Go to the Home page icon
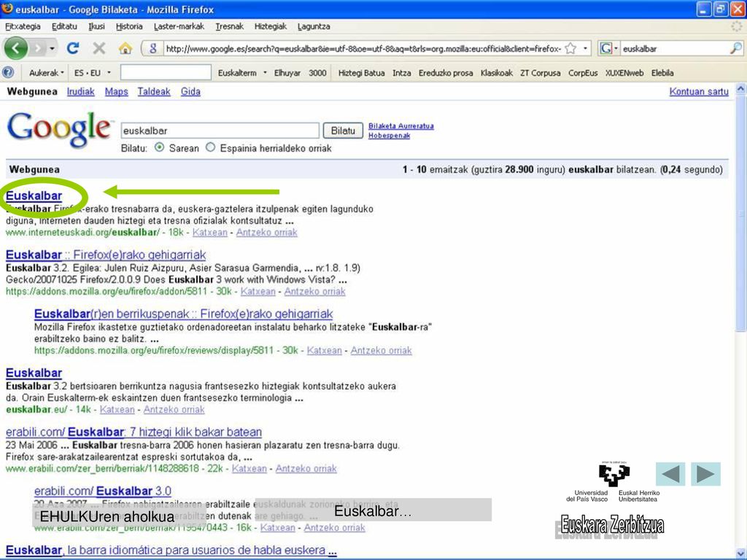 (x=125, y=48)
